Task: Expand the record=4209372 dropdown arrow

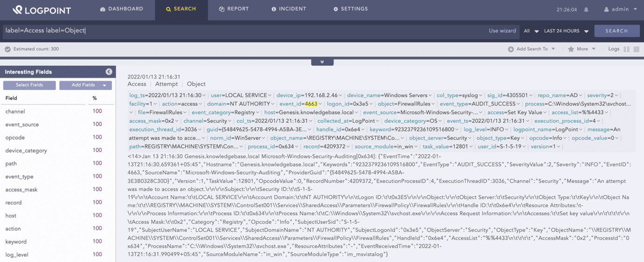Action: tap(348, 147)
